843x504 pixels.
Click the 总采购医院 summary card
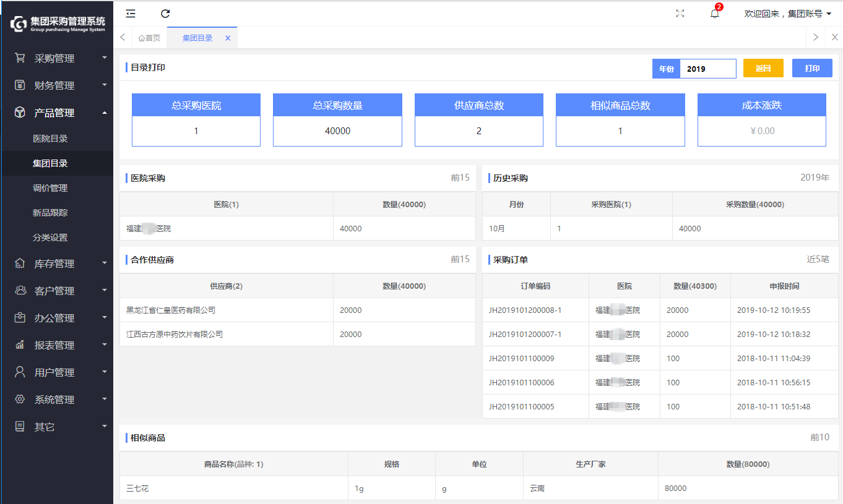pyautogui.click(x=196, y=120)
